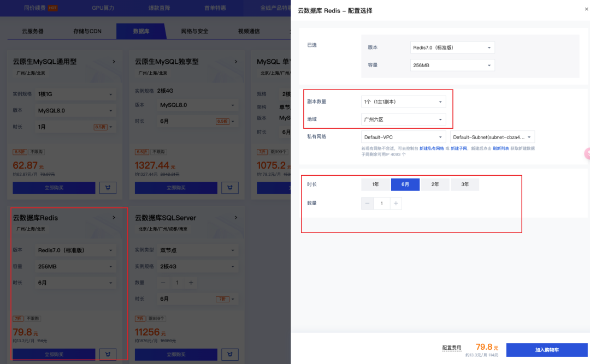Close the Redis configuration panel
The height and width of the screenshot is (364, 590).
coord(586,9)
